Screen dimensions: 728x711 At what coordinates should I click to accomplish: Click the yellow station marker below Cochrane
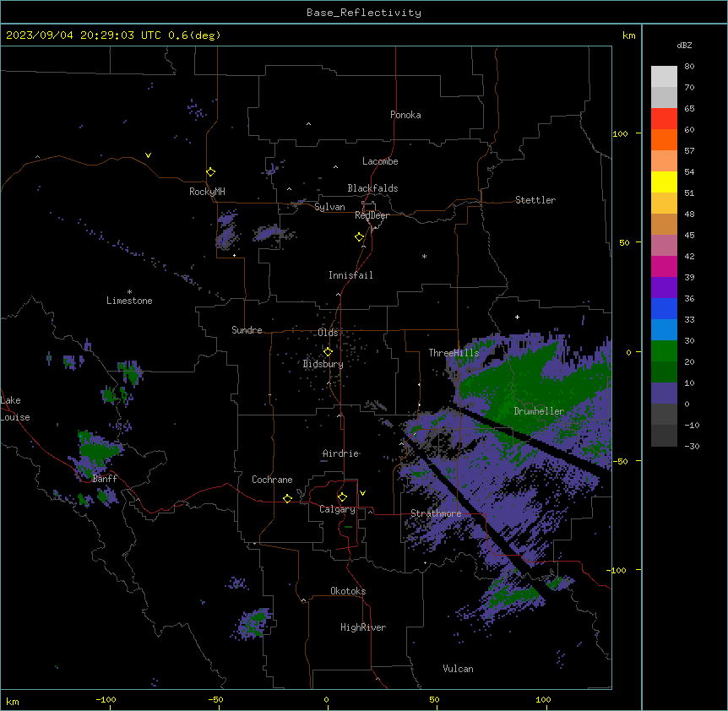[x=287, y=498]
